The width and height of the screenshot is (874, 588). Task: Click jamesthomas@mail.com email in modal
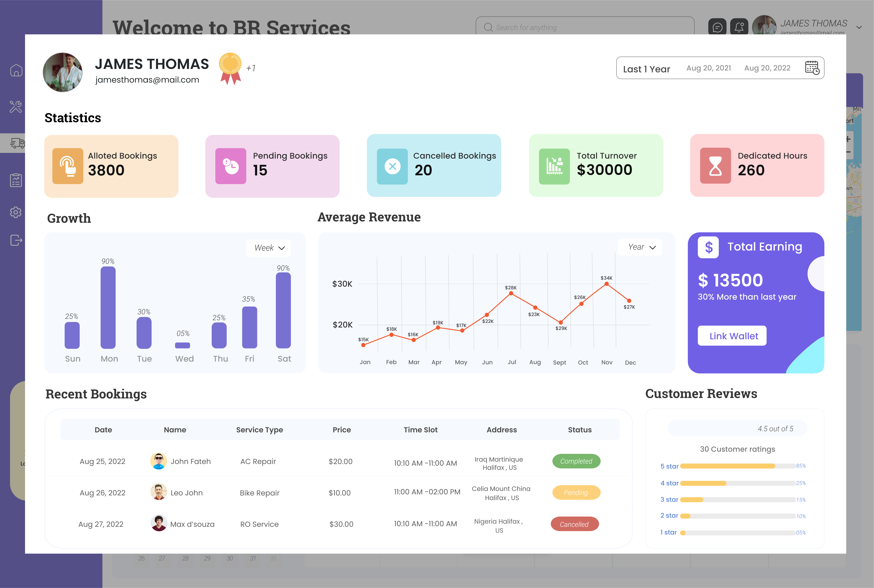147,80
